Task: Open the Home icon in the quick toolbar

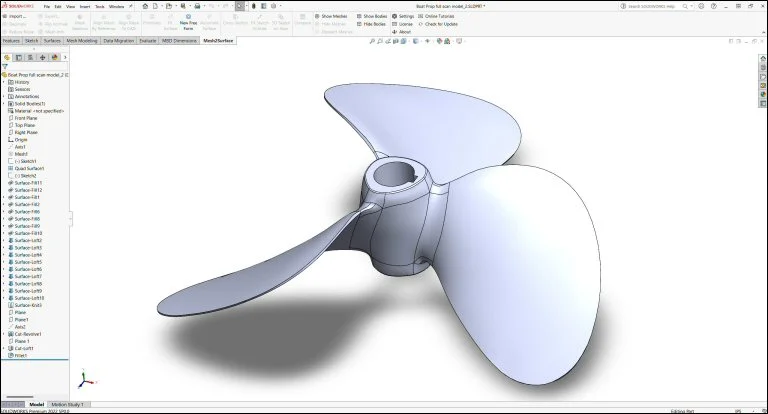Action: 147,6
